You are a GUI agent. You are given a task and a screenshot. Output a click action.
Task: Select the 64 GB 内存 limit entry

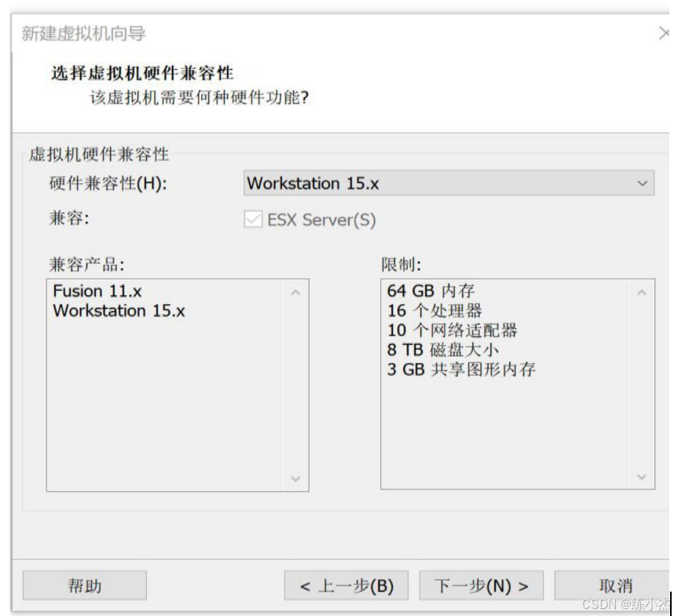tap(430, 291)
